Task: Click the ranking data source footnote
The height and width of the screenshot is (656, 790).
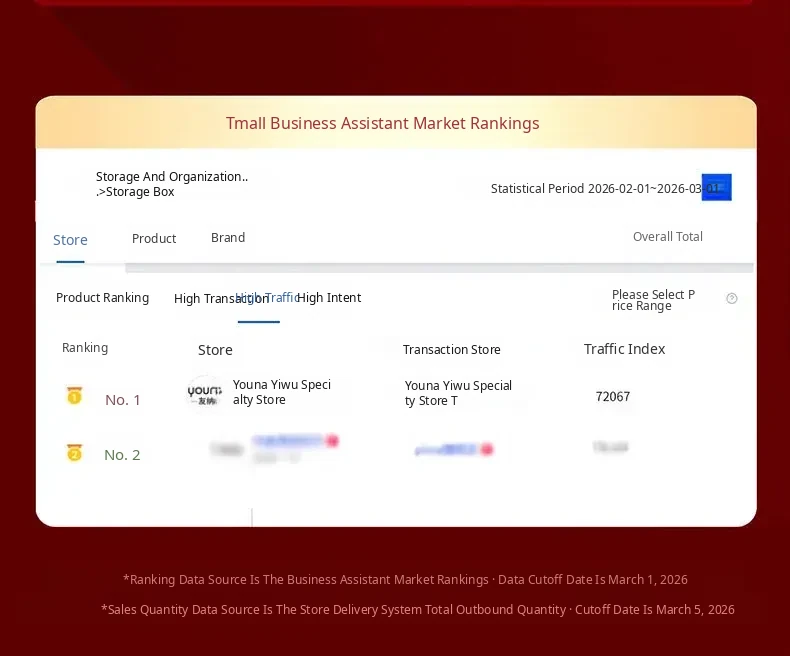Action: (x=405, y=579)
